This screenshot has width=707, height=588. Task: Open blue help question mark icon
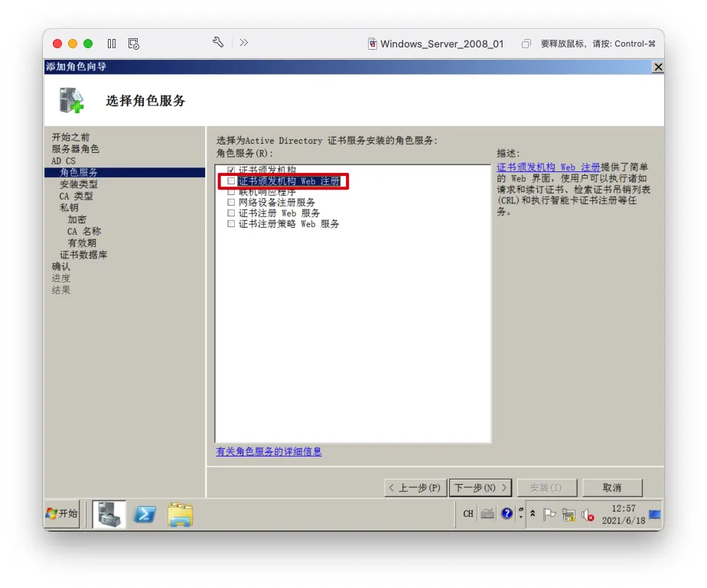click(x=507, y=514)
